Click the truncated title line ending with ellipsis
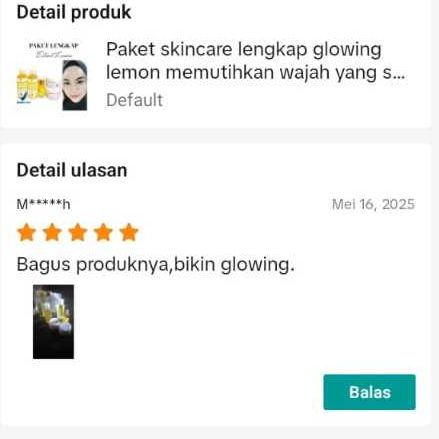Screen dimensions: 439x439 coord(255,72)
